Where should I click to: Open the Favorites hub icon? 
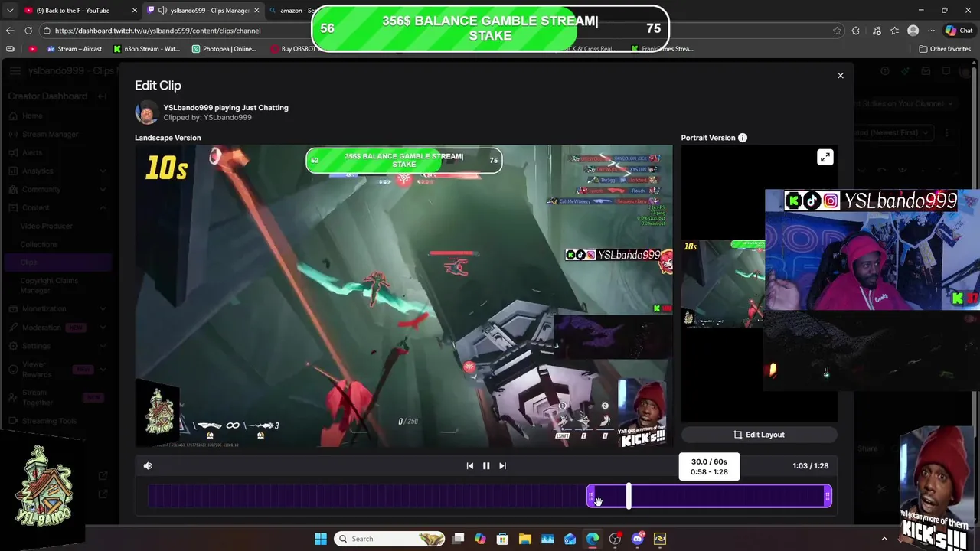click(894, 31)
